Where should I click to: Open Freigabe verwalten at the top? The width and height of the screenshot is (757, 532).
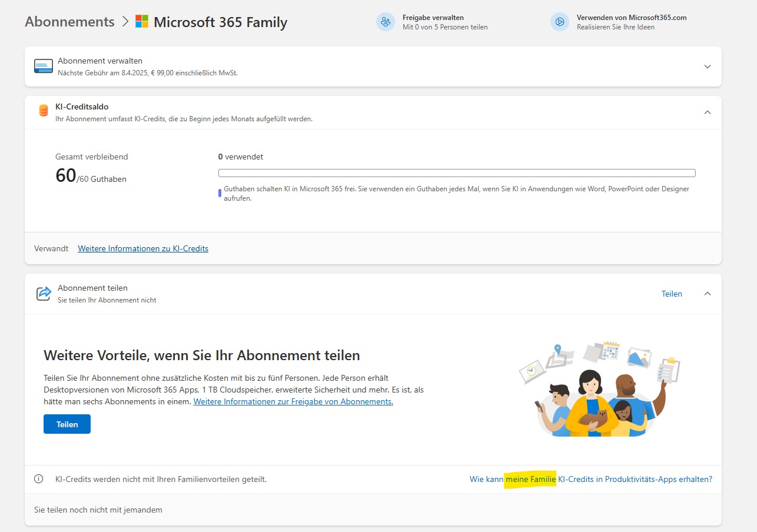(x=433, y=18)
